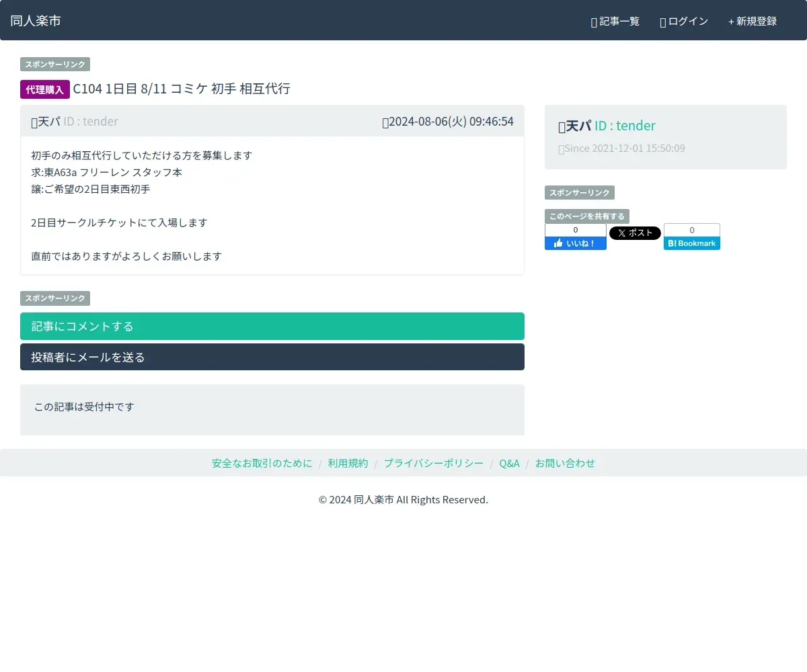807x672 pixels.
Task: Click the Hatena bookmark count 0
Action: (x=692, y=230)
